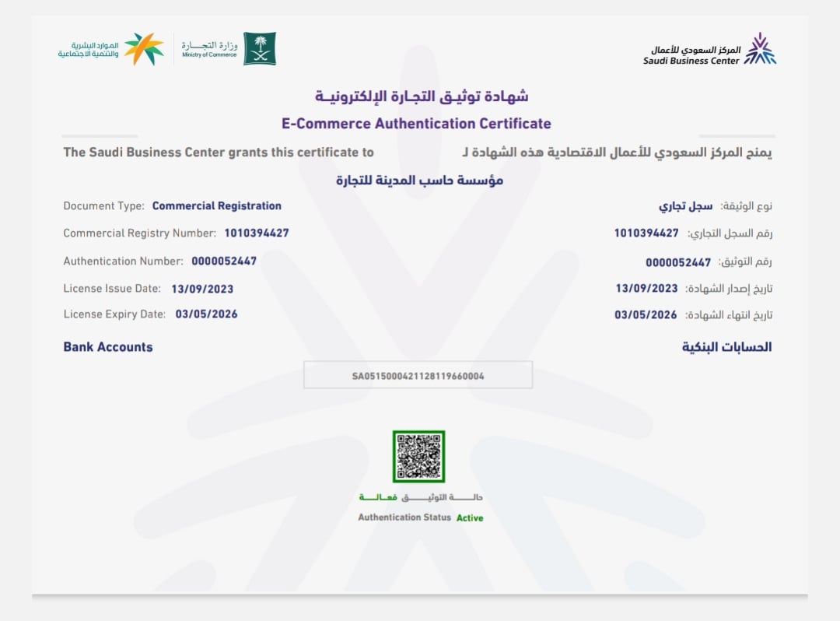
Task: Click the date beside License Issue Date
Action: pos(202,289)
